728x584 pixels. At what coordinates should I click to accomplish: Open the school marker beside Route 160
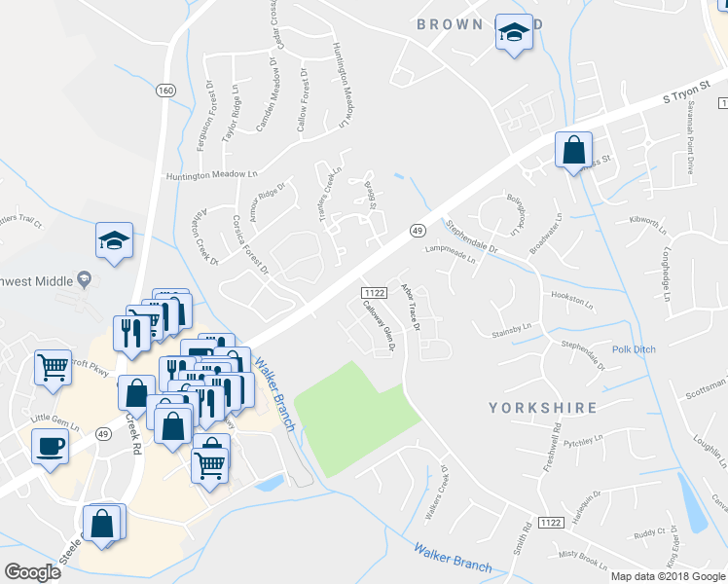[114, 242]
